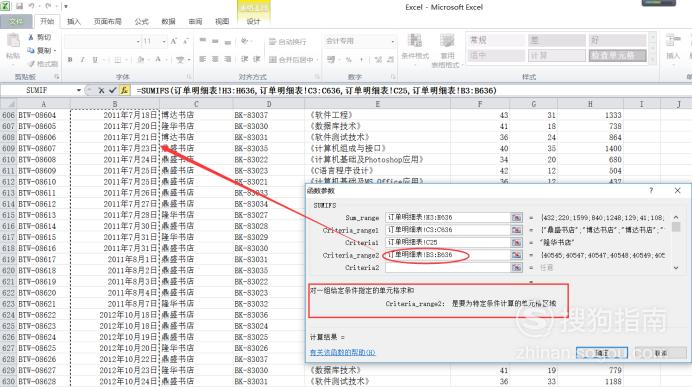This screenshot has width=692, height=387.
Task: Click the Cut (剪切) scissors button
Action: click(x=40, y=37)
